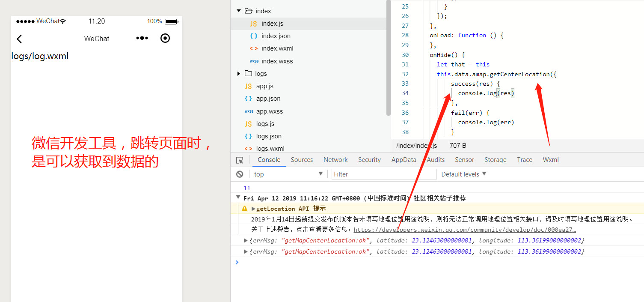Click the onHide() line in the editor
644x302 pixels.
coord(447,55)
